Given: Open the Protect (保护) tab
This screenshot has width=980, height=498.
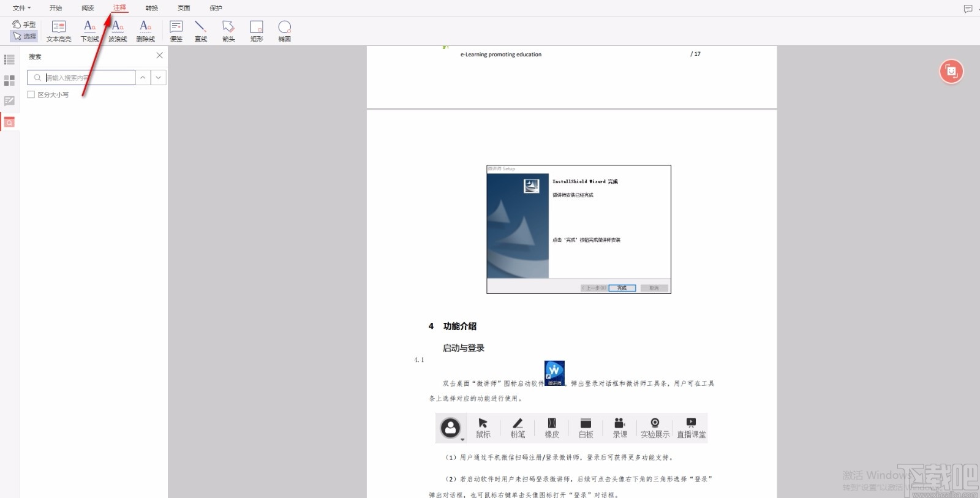Looking at the screenshot, I should pos(216,8).
